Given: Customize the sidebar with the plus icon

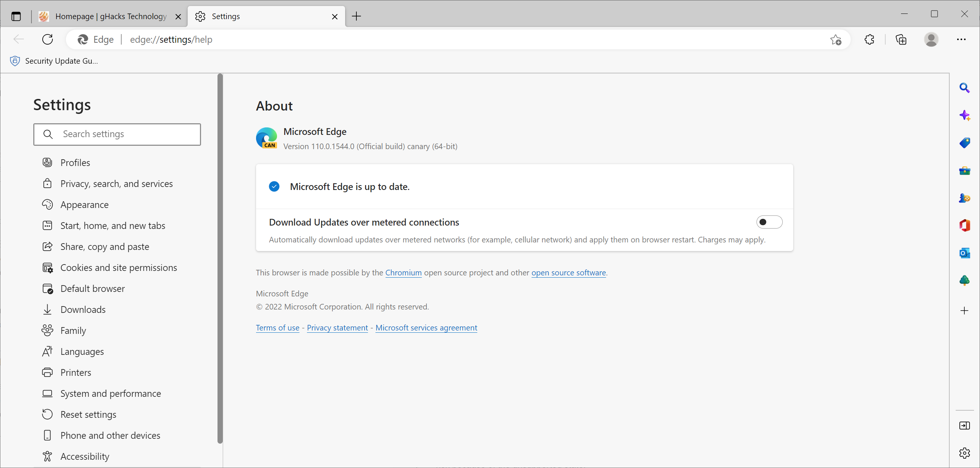Looking at the screenshot, I should coord(965,310).
